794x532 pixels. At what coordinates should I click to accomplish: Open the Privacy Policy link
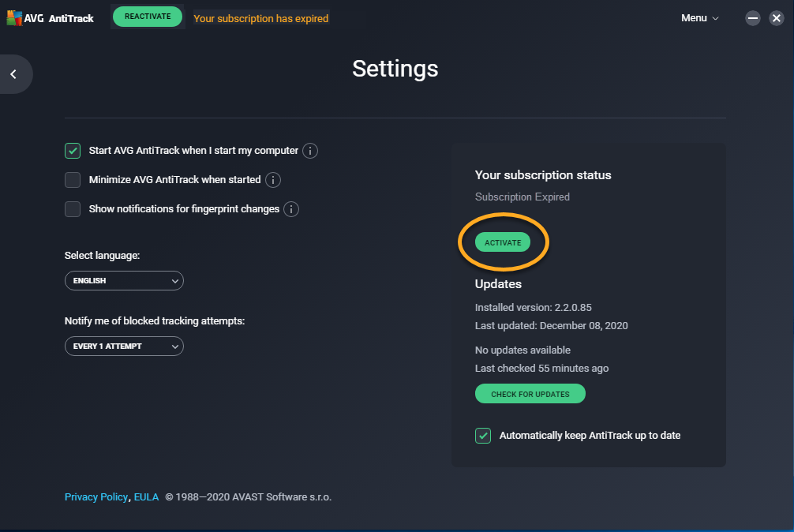96,497
